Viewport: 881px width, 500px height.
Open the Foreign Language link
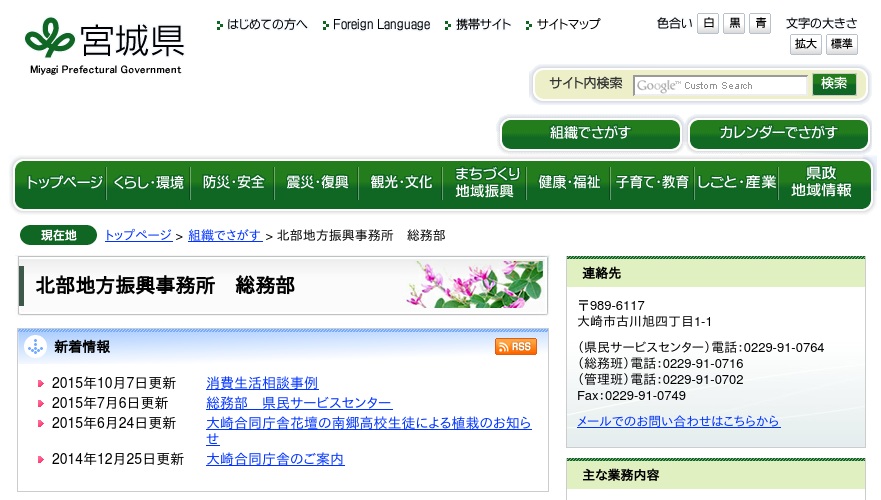click(x=381, y=25)
